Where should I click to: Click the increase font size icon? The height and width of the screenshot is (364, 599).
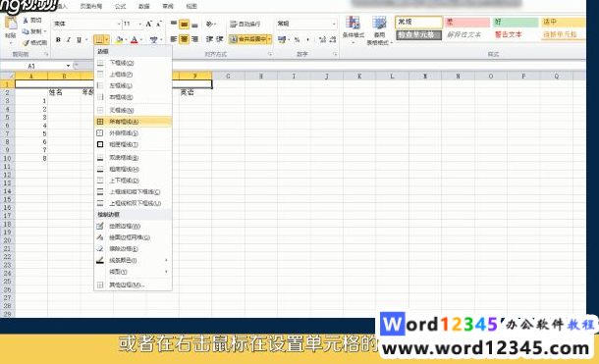(x=149, y=24)
